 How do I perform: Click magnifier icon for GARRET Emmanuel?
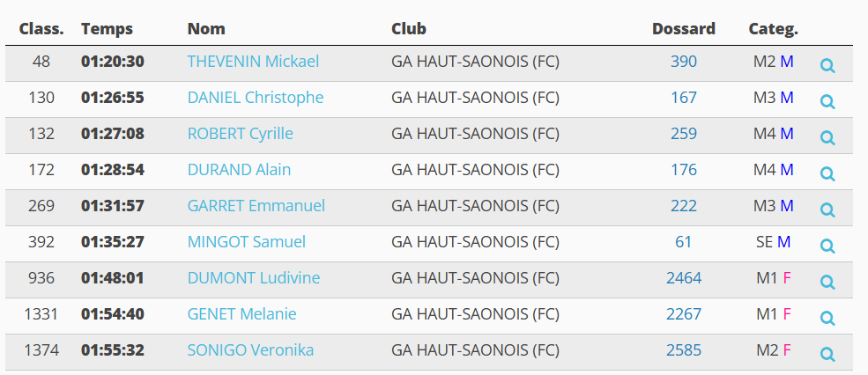[827, 210]
